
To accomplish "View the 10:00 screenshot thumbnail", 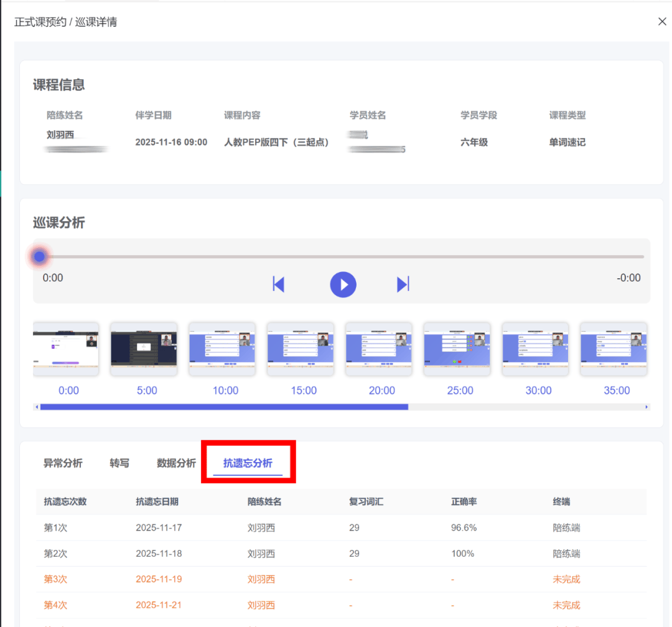I will pyautogui.click(x=222, y=349).
